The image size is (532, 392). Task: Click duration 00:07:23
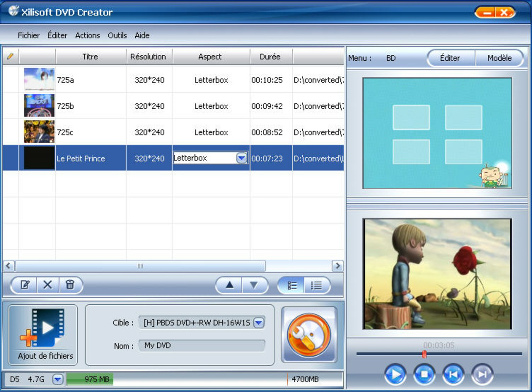[267, 158]
